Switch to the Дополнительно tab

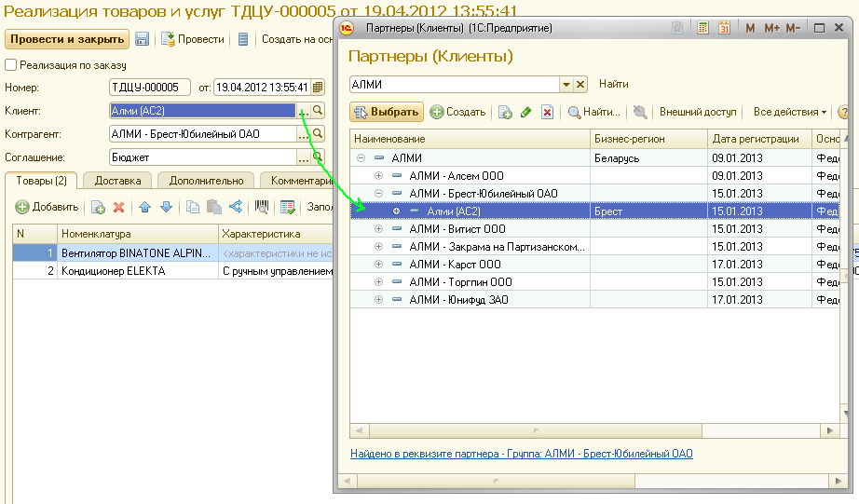click(x=207, y=181)
